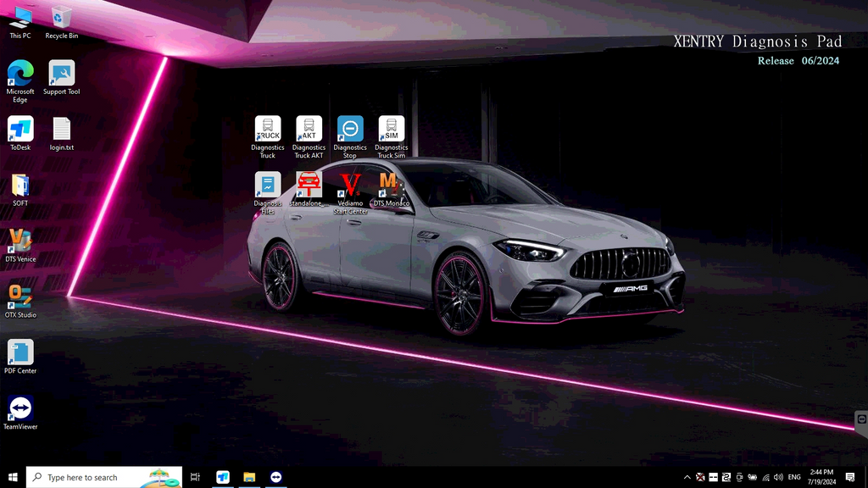Open File Explorer from the taskbar
Viewport: 868px width, 488px height.
[249, 478]
